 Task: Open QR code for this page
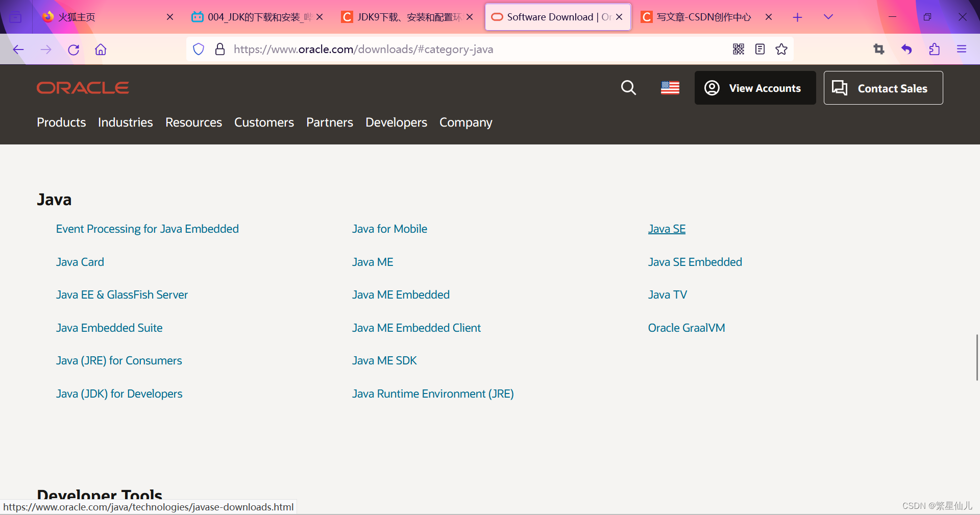point(739,49)
